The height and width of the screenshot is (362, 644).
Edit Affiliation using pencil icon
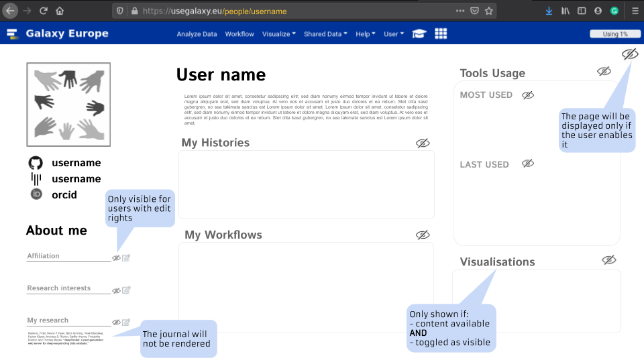(x=126, y=257)
